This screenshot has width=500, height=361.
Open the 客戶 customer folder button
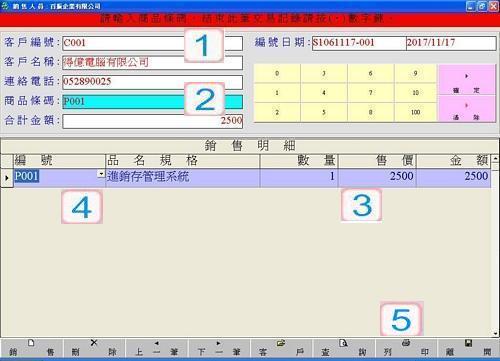coord(281,348)
